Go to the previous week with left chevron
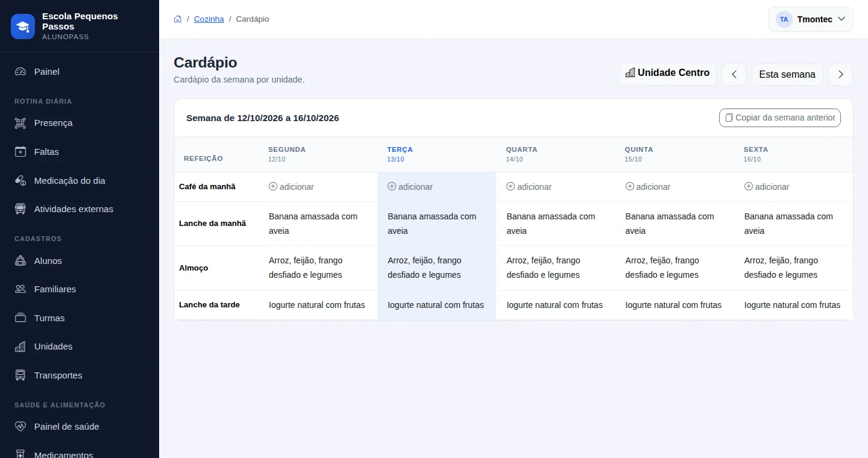 point(734,75)
